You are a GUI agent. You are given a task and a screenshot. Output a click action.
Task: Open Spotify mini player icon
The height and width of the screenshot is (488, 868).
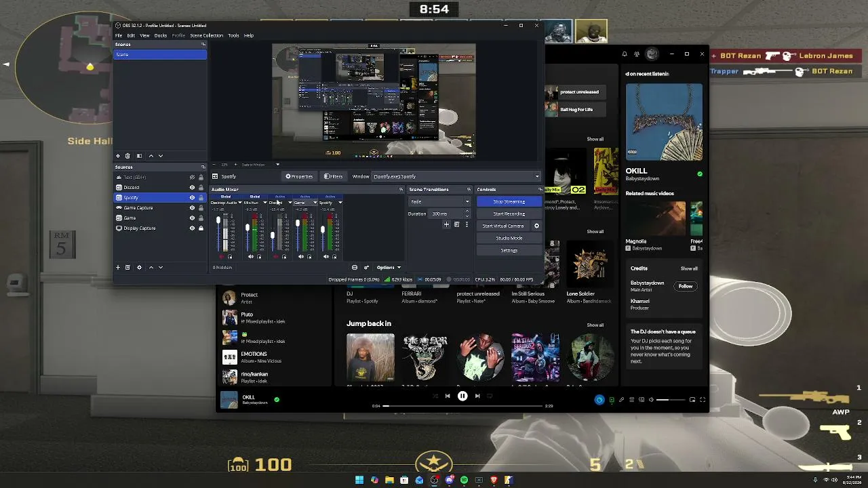[x=692, y=400]
